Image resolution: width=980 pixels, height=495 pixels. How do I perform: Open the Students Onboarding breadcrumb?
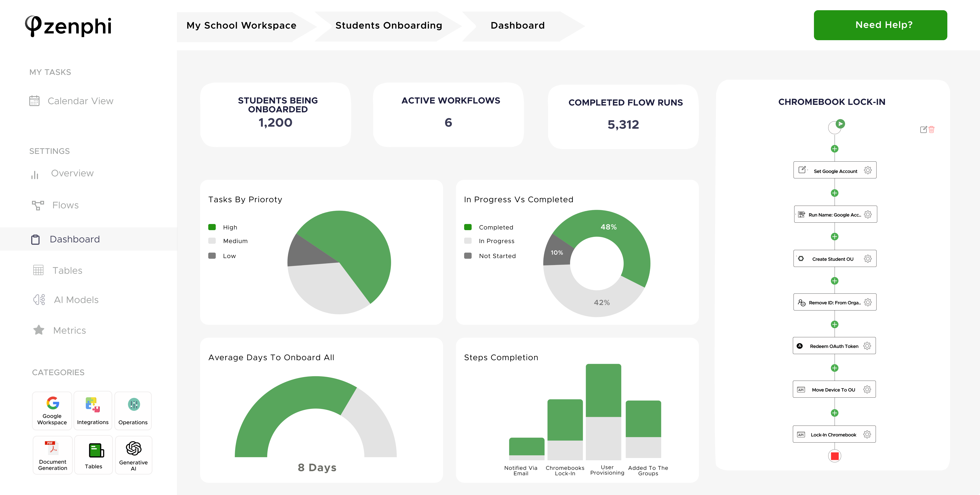388,25
